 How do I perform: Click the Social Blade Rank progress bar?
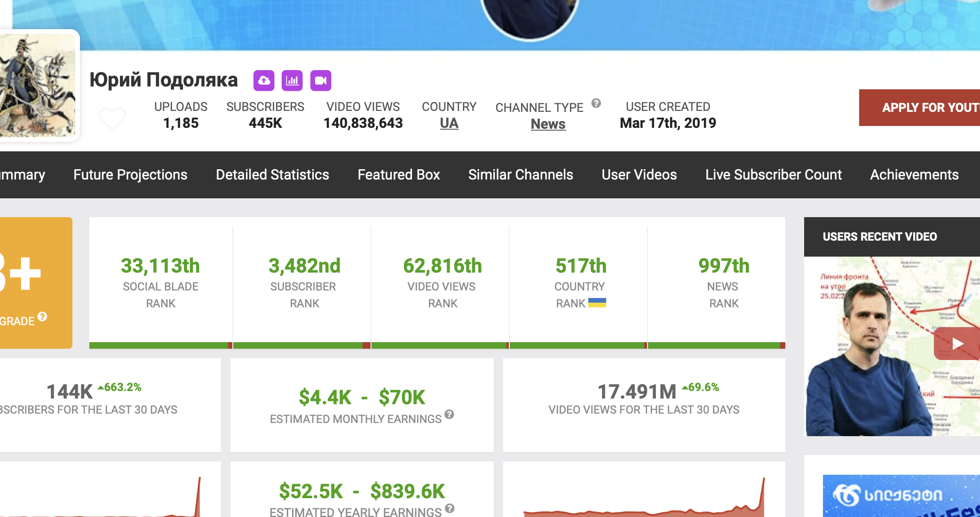(160, 345)
